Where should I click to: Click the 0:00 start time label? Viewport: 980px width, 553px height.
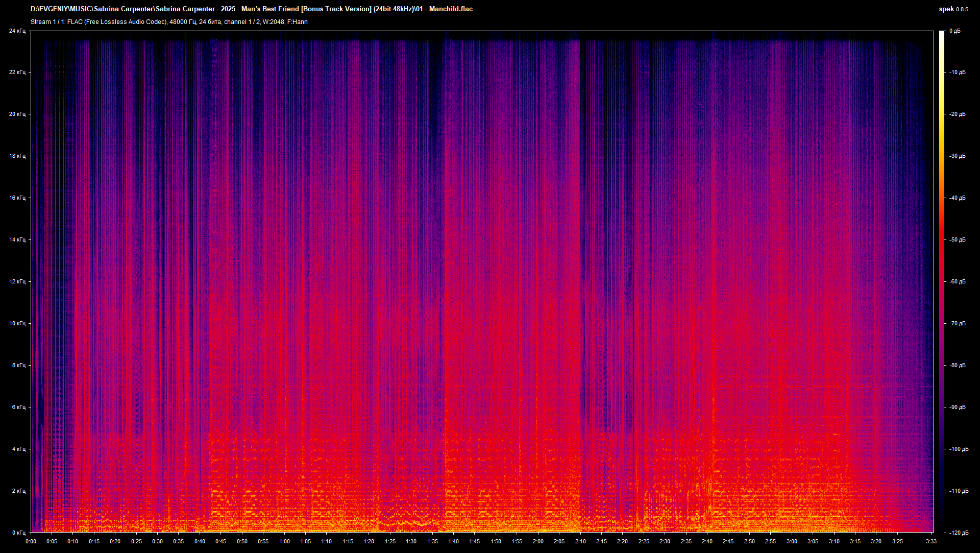pos(31,541)
